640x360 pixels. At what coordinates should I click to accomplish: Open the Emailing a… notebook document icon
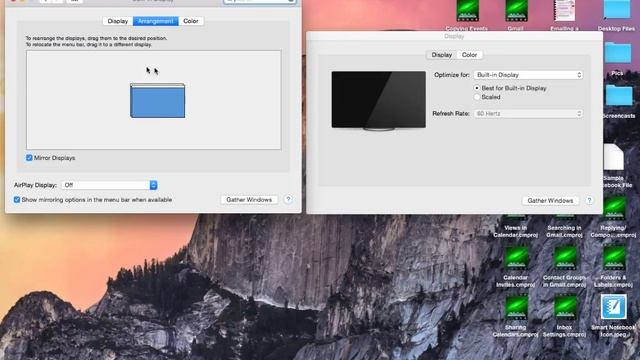tap(564, 11)
